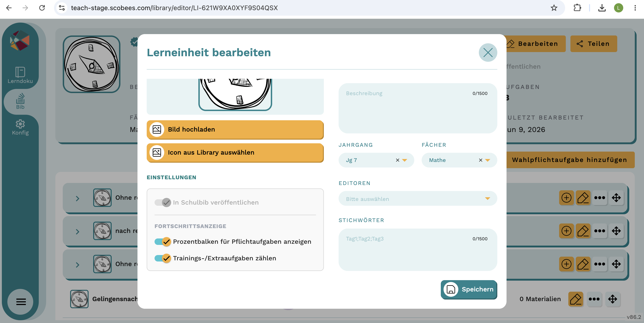Bookmark page with the star icon
Screen dimensions: 644x323
click(554, 8)
